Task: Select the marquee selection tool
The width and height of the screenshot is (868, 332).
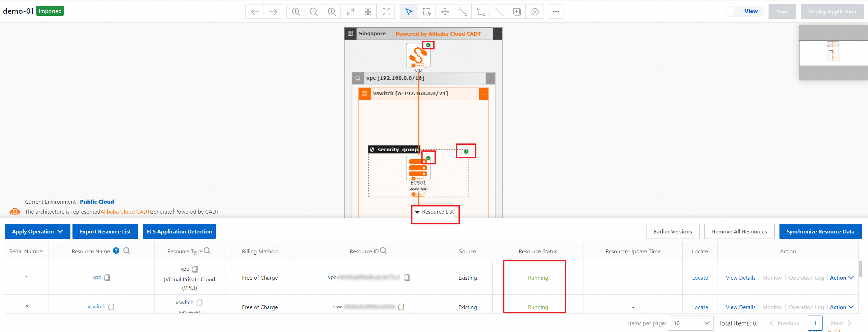Action: 427,12
